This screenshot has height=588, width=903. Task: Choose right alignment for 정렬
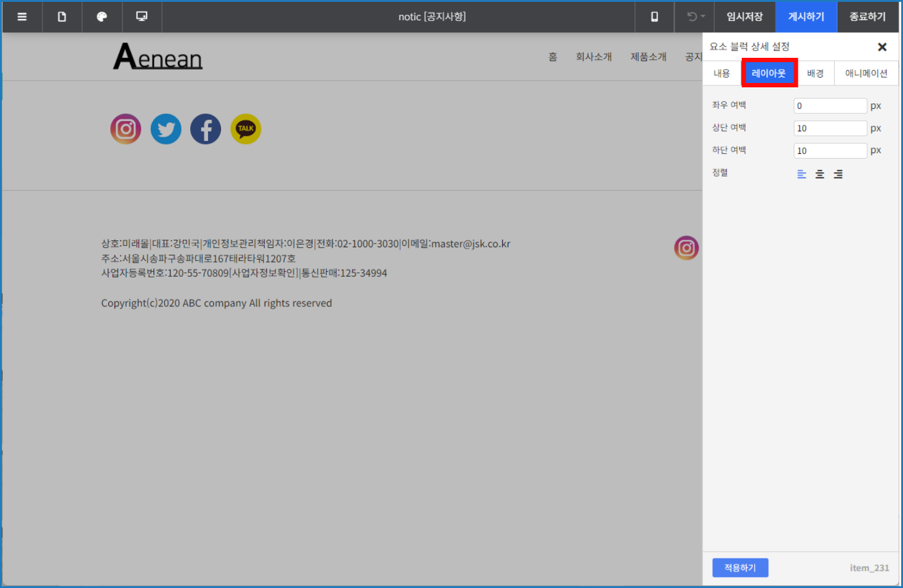pos(838,174)
